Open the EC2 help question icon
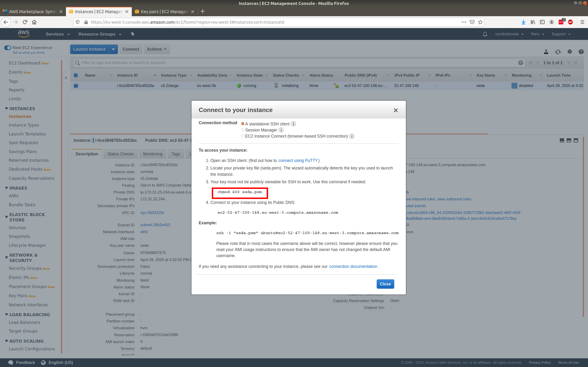This screenshot has width=588, height=367. pyautogui.click(x=581, y=52)
